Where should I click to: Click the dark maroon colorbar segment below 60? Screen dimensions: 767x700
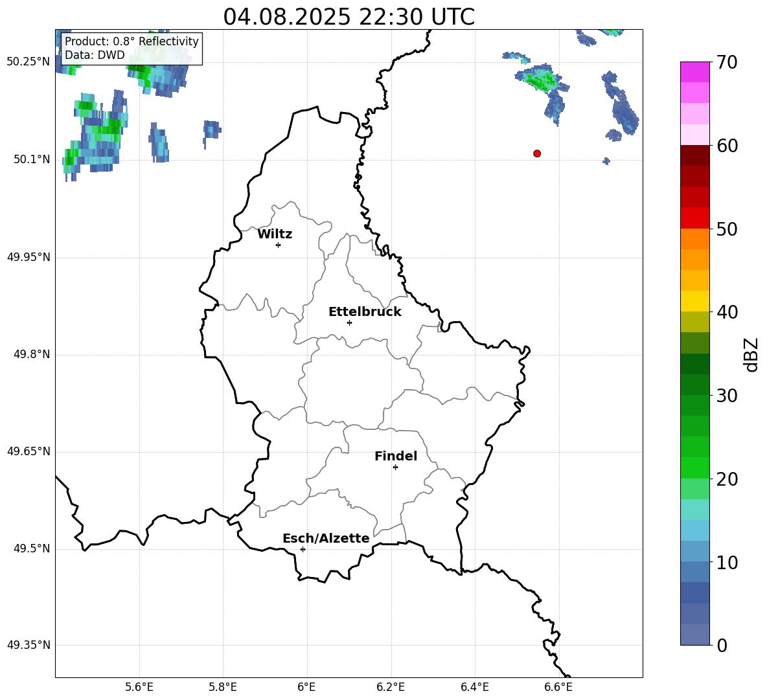point(694,155)
